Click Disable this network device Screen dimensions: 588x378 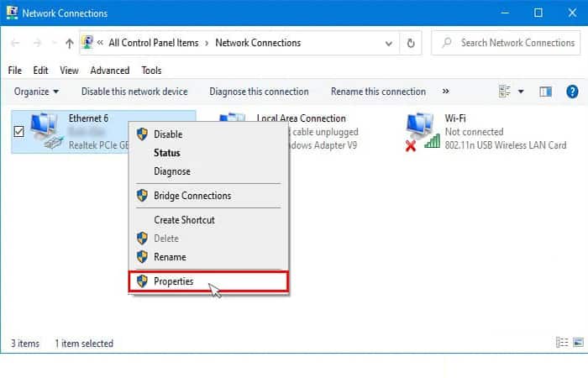pos(134,92)
